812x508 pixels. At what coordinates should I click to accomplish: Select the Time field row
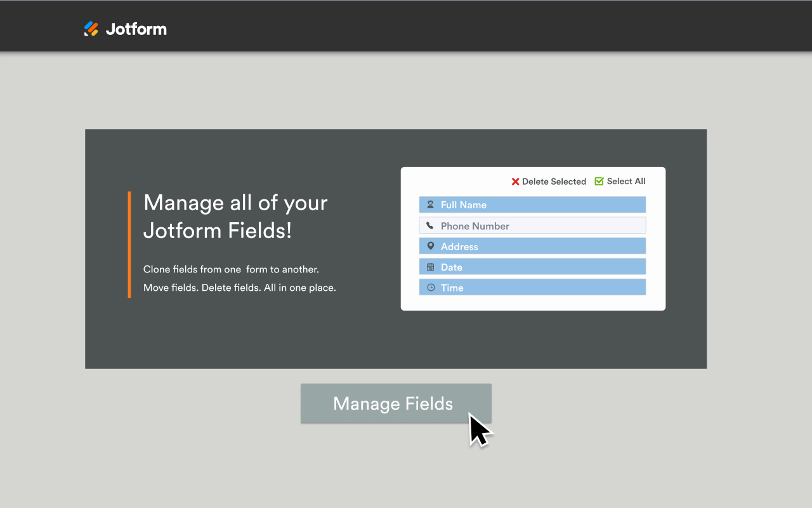point(532,287)
